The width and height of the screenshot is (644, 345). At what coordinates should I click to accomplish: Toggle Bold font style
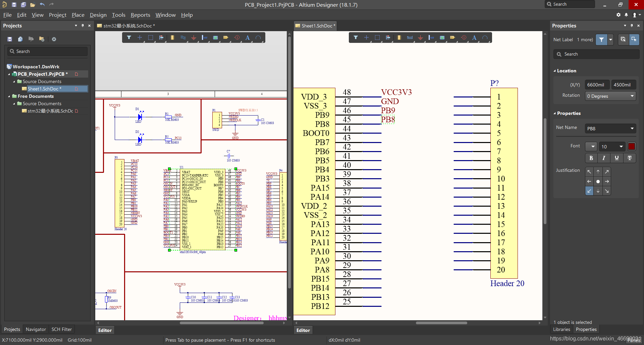(591, 158)
